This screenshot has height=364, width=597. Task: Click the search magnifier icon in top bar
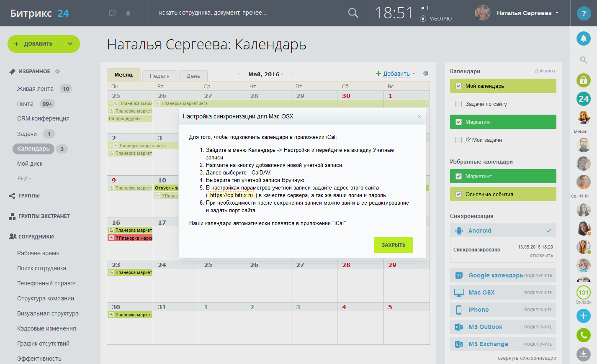(x=353, y=13)
